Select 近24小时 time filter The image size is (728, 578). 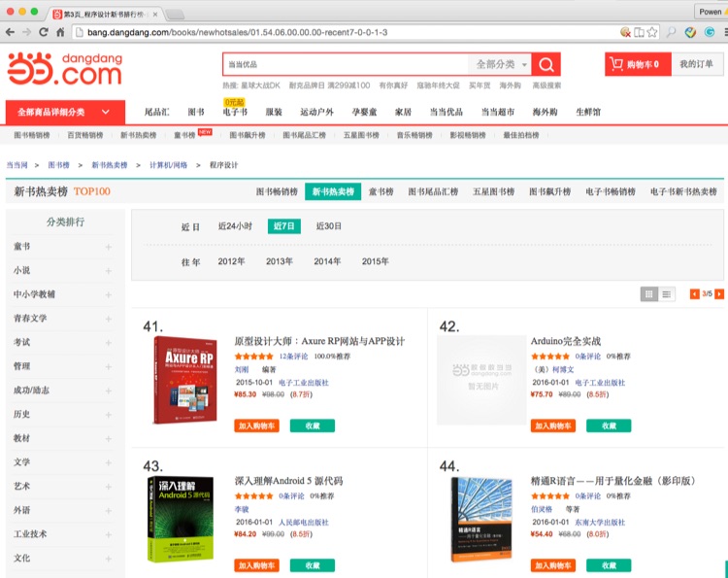(235, 226)
